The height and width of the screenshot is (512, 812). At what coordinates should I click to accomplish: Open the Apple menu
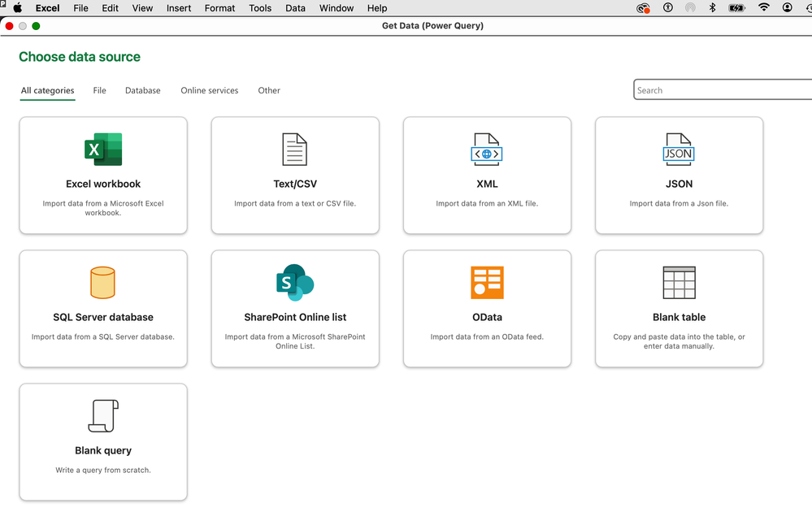coord(18,8)
